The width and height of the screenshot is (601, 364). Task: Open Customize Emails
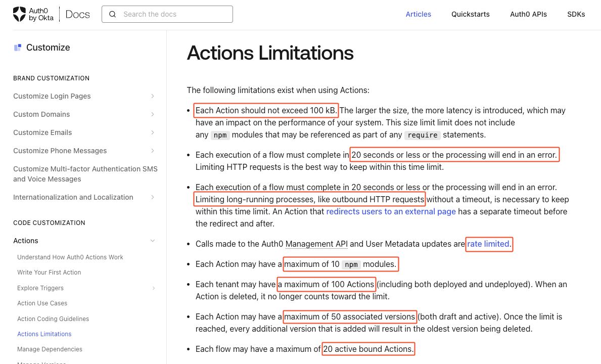pos(42,132)
